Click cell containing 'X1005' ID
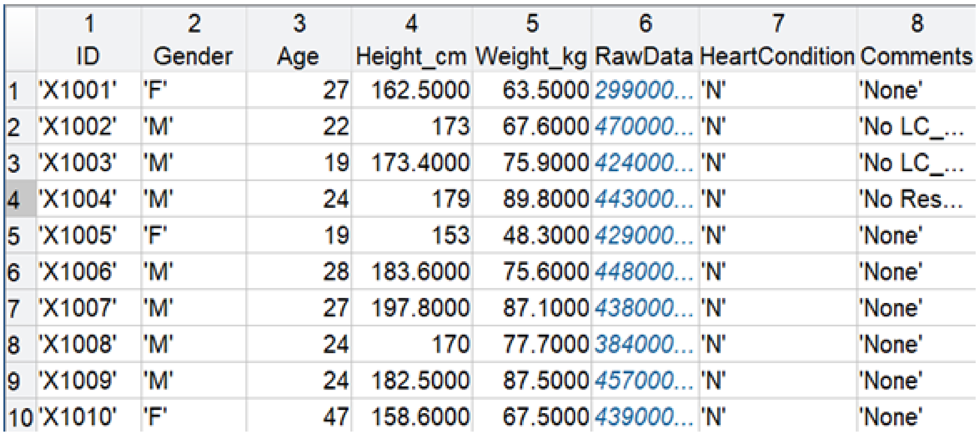Viewport: 980px width, 433px height. 78,235
